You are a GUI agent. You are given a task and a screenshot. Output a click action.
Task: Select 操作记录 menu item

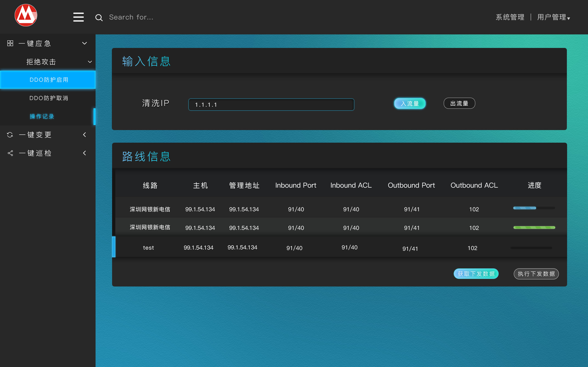[42, 117]
